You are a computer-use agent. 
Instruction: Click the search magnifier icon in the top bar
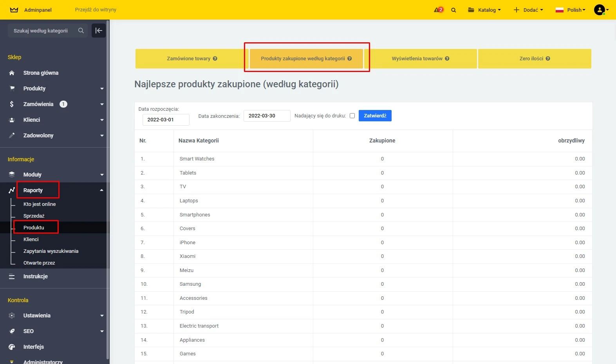[x=453, y=10]
